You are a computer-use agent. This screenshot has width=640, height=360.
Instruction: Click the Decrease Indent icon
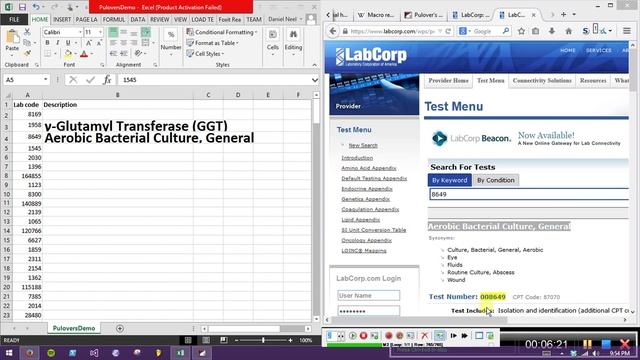[x=113, y=53]
